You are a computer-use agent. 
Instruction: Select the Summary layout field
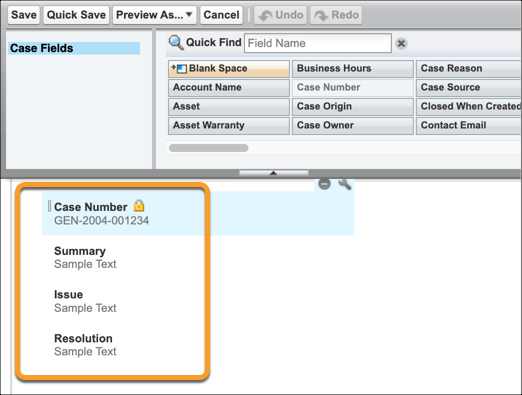pyautogui.click(x=85, y=257)
